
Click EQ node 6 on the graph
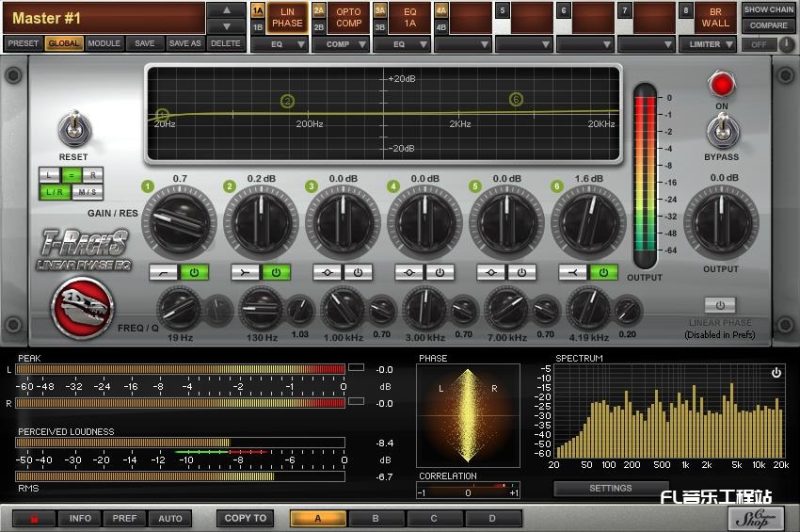(x=516, y=98)
